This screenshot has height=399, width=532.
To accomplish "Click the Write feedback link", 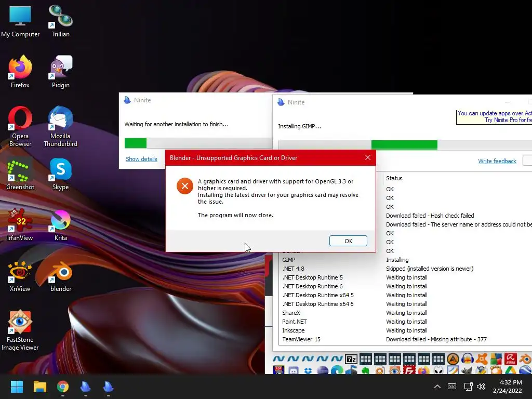I will (x=497, y=161).
